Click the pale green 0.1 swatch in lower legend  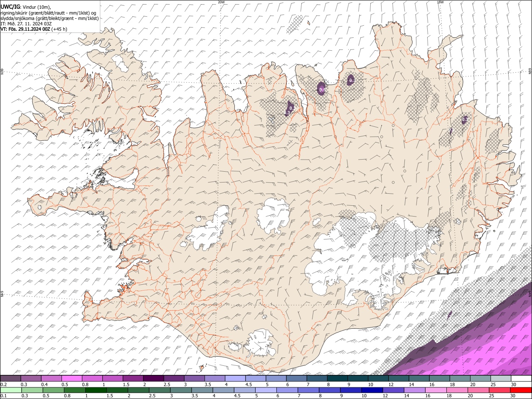click(11, 390)
